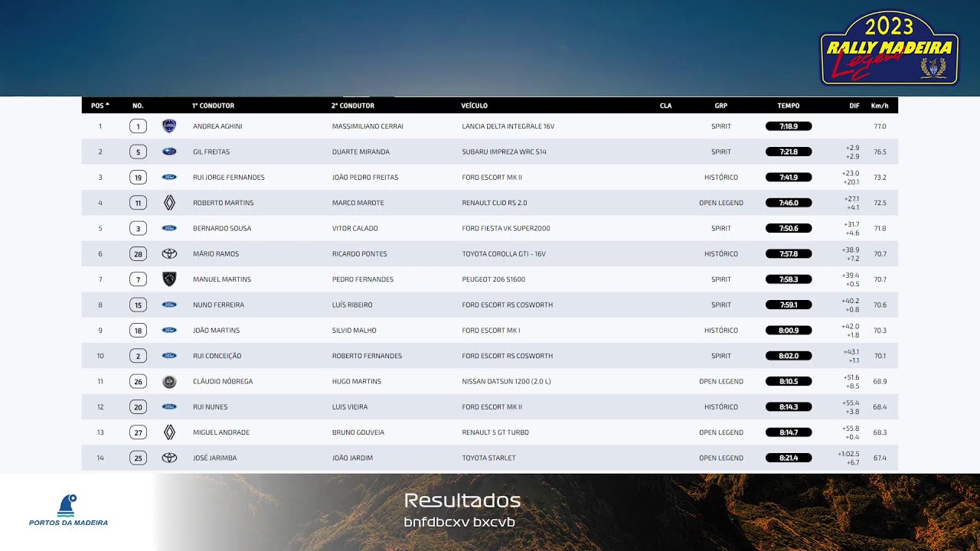Click the 2023 Rally Madeira Legend logo
This screenshot has width=980, height=551.
890,47
